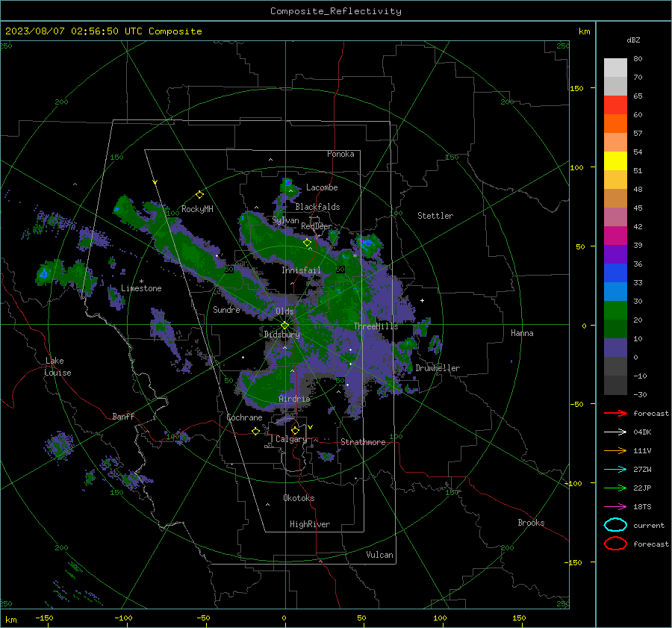This screenshot has width=672, height=628.
Task: Click yellow diamond marker at radar center
Action: pyautogui.click(x=284, y=326)
